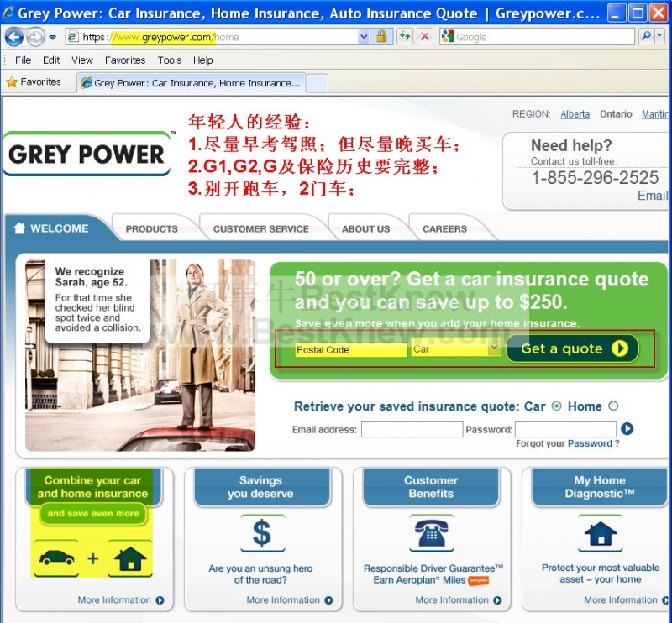Run search with the magnifier icon
Viewport: 672px width, 623px height.
pyautogui.click(x=646, y=37)
